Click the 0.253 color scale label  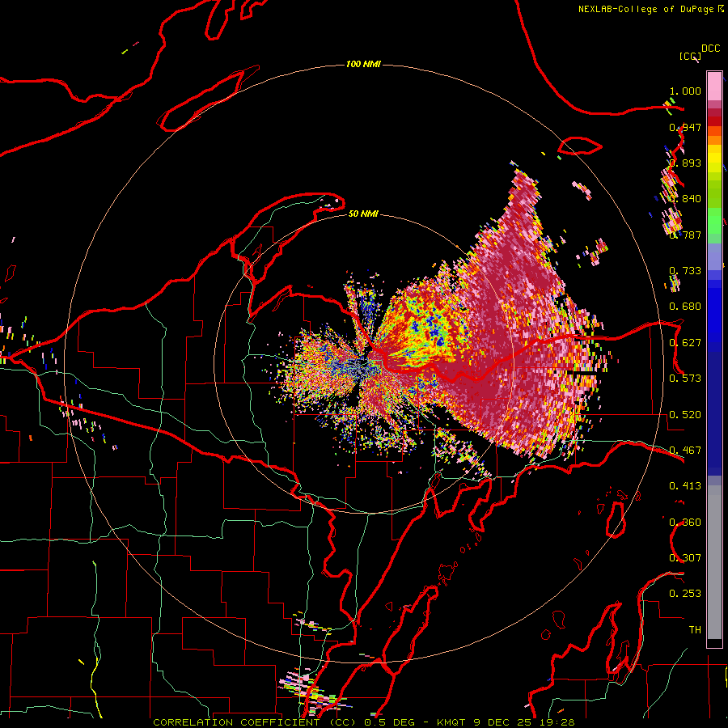click(x=685, y=594)
